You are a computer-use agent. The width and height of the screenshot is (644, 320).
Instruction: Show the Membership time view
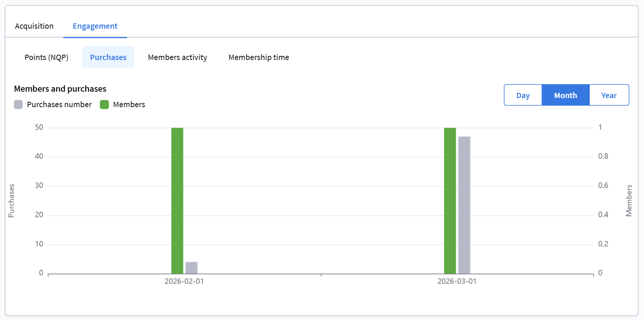click(259, 57)
